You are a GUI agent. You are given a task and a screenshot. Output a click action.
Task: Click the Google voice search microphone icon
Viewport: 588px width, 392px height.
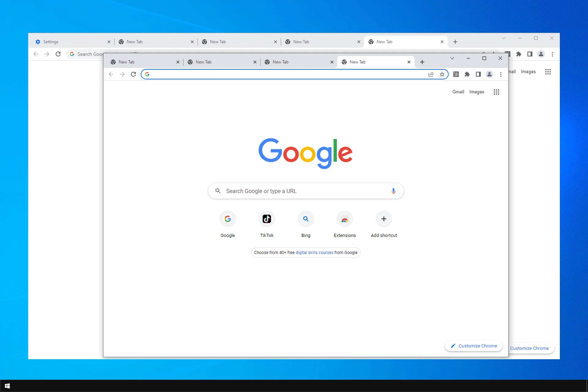coord(393,190)
